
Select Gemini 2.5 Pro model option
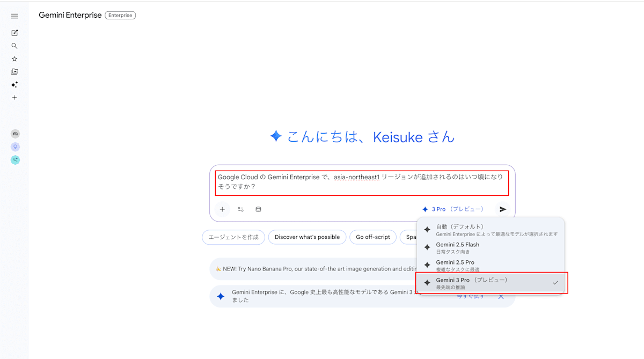491,265
